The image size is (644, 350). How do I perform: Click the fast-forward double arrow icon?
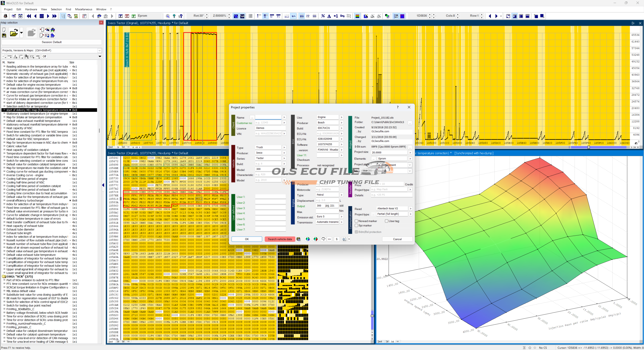[54, 16]
